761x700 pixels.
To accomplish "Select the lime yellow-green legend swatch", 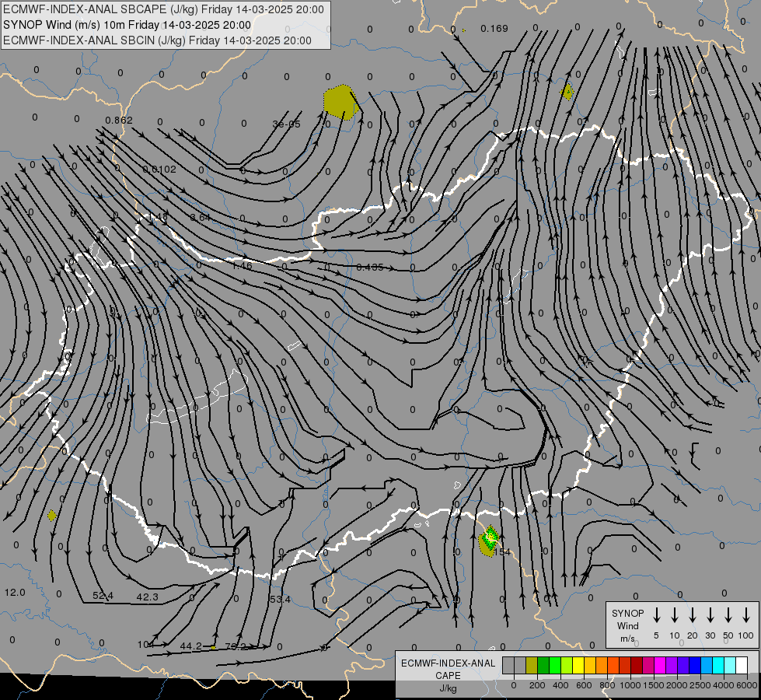I will click(567, 666).
